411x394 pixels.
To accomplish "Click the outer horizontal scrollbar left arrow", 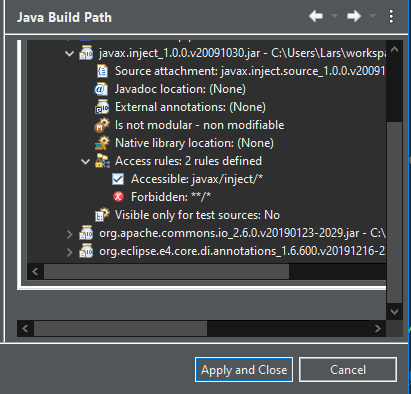I will [x=25, y=329].
